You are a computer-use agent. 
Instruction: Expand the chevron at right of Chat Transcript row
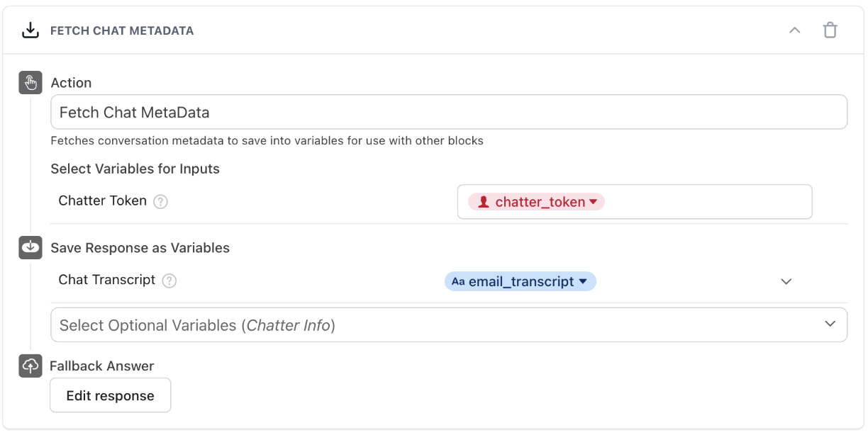click(786, 281)
